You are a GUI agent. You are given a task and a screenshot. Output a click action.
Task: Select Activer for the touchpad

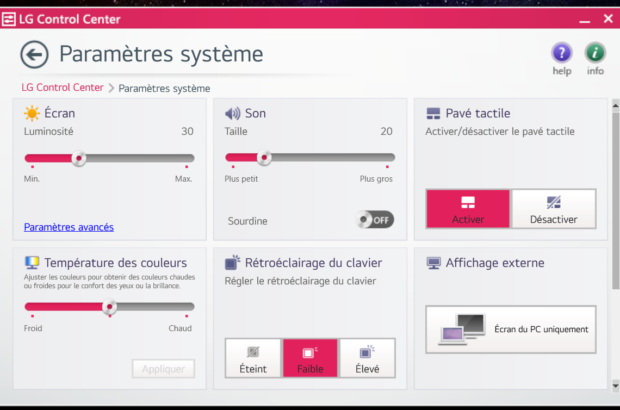tap(467, 209)
